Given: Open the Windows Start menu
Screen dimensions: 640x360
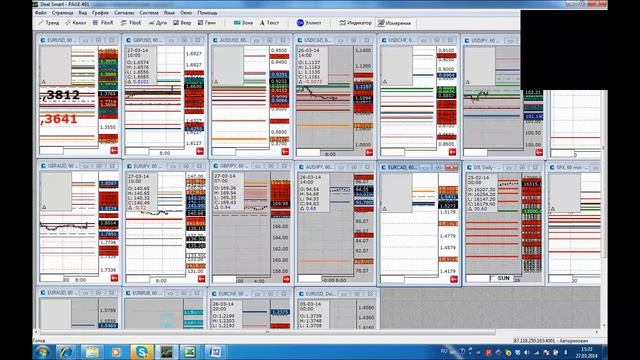Looking at the screenshot, I should 42,352.
